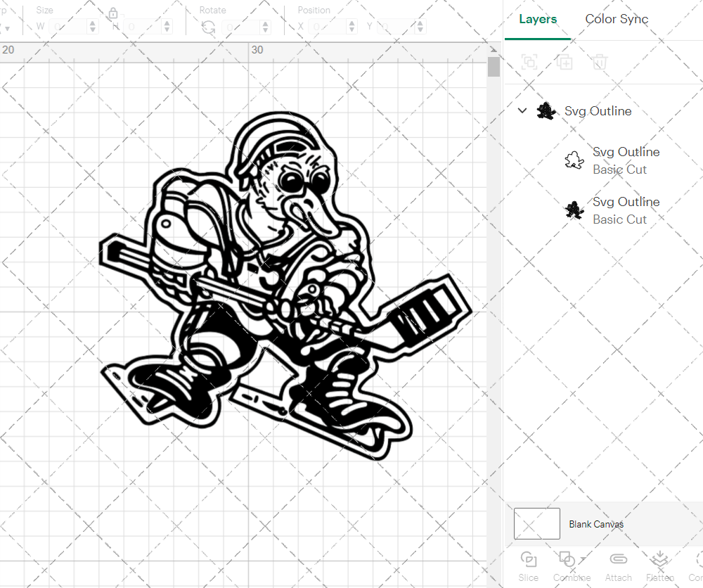Click the Position Y input field
The width and height of the screenshot is (703, 588).
(396, 27)
